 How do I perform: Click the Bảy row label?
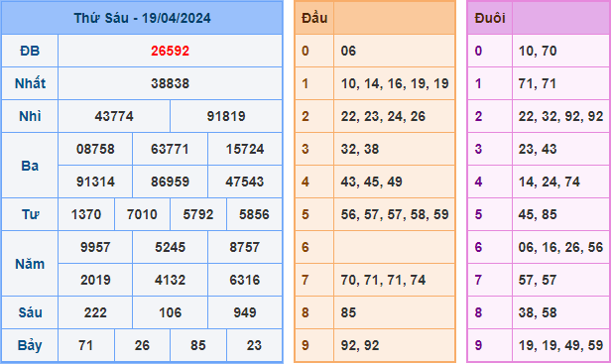point(30,346)
